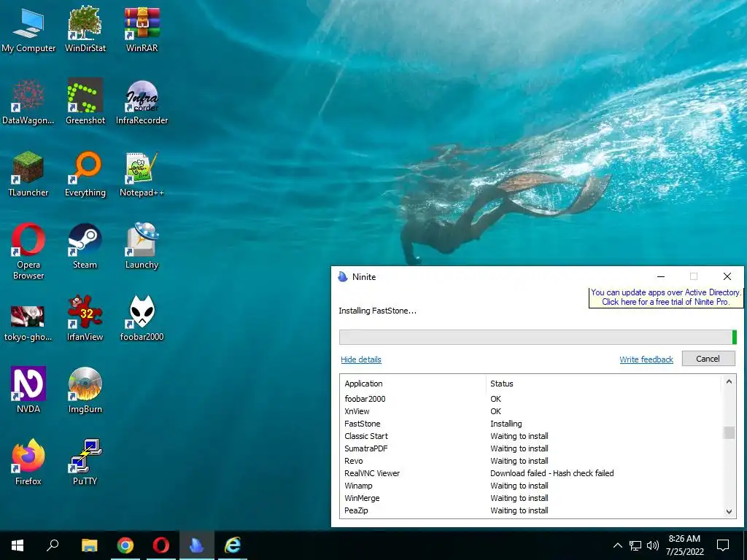
Task: Select the Winamp row
Action: pos(532,486)
